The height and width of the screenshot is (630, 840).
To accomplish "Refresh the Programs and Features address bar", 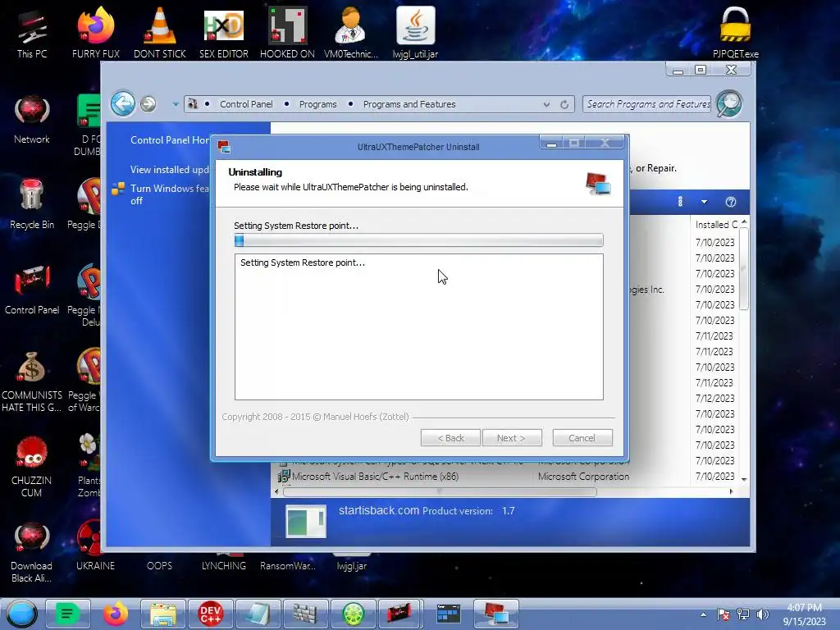I will point(564,104).
